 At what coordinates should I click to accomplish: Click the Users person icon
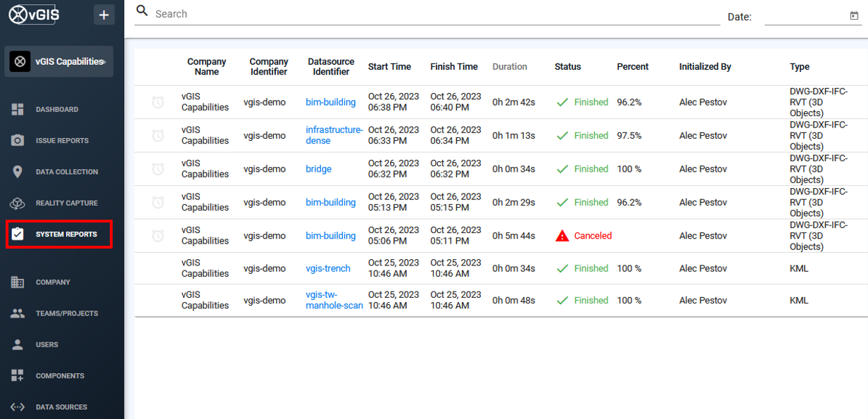click(18, 344)
